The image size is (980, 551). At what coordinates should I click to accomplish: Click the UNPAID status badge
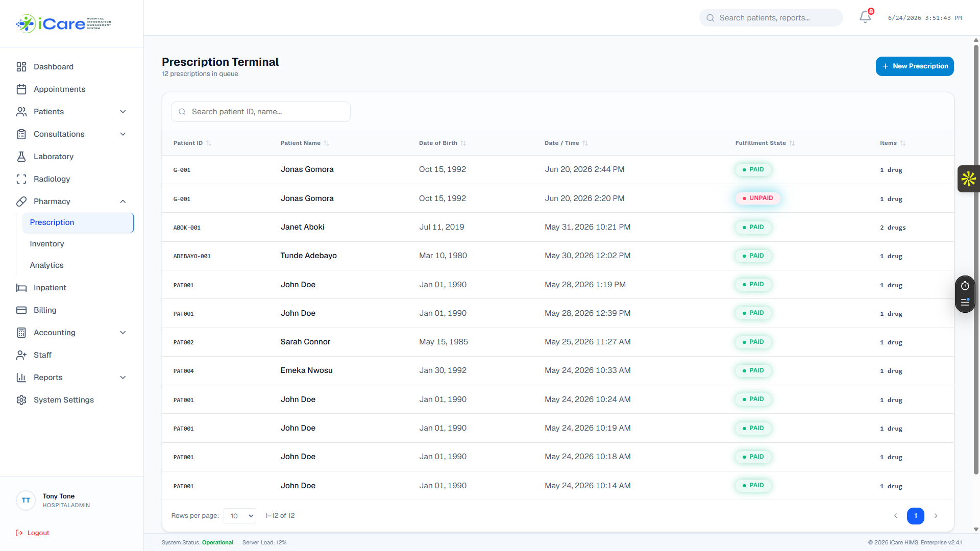point(758,198)
